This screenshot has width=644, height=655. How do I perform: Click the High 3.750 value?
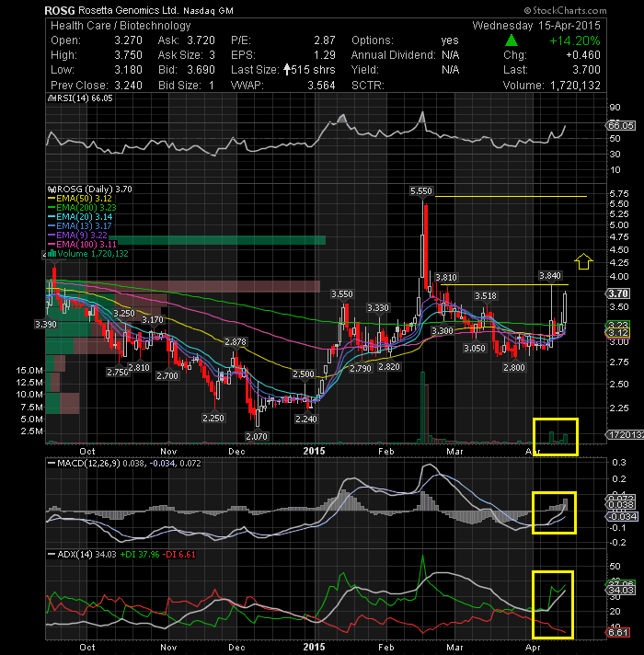coord(128,55)
